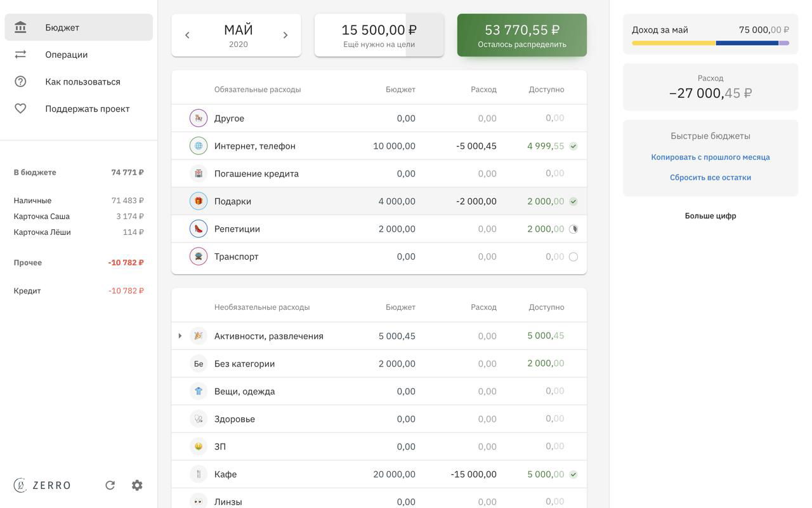Click the fork icon for Кафе category
The width and height of the screenshot is (812, 508).
tap(199, 474)
